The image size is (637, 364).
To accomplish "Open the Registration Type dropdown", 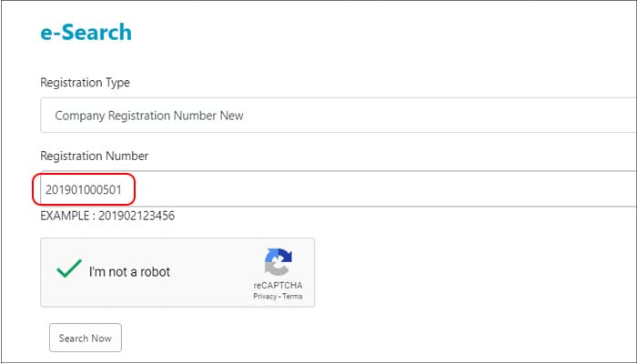I will coord(337,116).
